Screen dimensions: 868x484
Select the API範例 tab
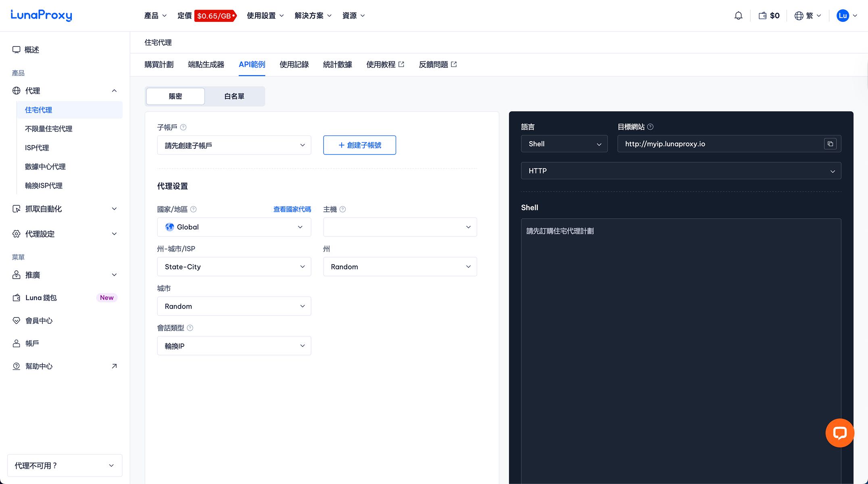click(252, 65)
